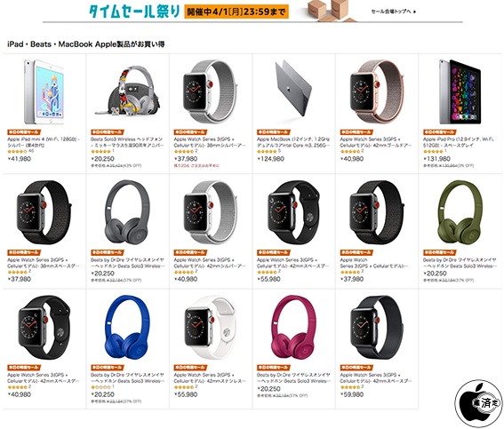Open the Apple MacBook 12インチ title link
The height and width of the screenshot is (429, 504).
pos(293,142)
